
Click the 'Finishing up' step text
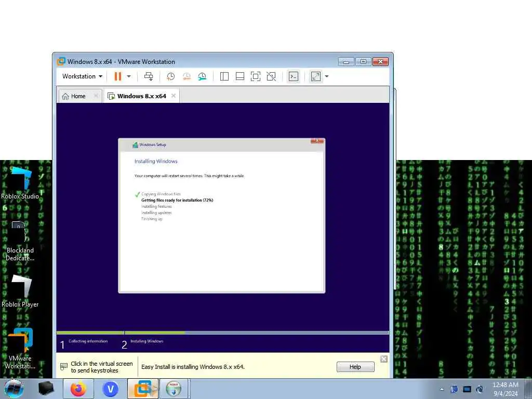coord(152,219)
